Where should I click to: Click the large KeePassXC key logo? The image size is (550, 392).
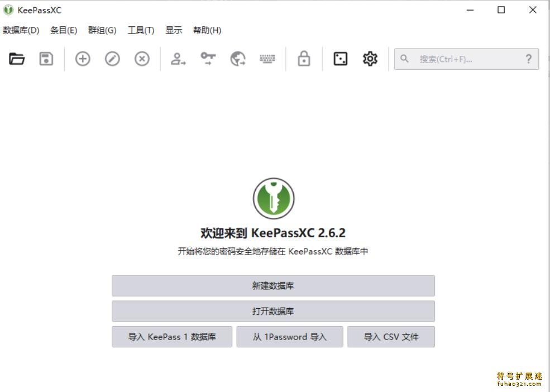(x=274, y=198)
